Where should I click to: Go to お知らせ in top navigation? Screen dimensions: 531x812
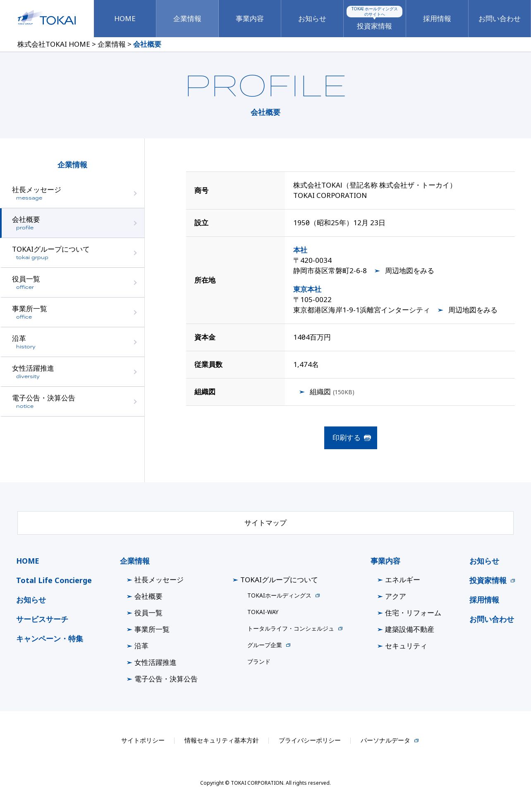coord(312,19)
